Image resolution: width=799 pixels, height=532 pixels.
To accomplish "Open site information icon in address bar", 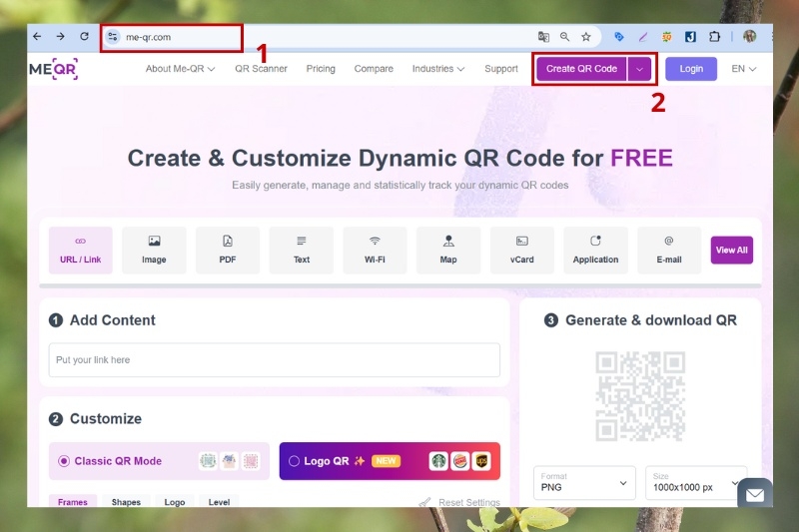I will pyautogui.click(x=113, y=37).
